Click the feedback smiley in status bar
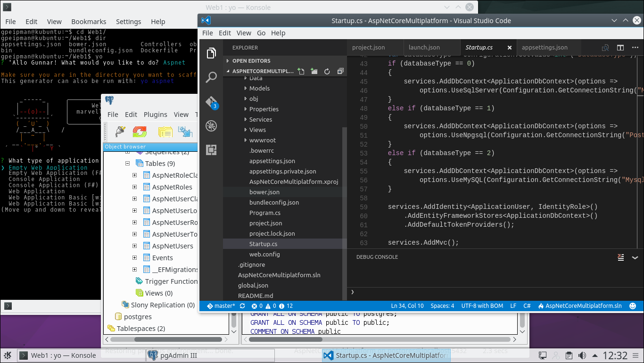Viewport: 644px width, 363px height. 632,306
